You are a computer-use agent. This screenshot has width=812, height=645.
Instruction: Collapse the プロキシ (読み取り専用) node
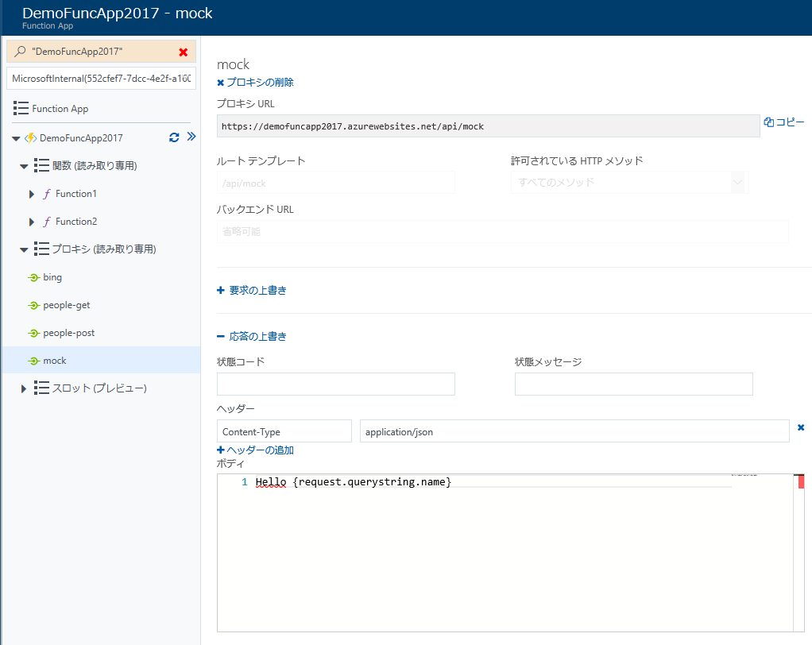(x=24, y=250)
